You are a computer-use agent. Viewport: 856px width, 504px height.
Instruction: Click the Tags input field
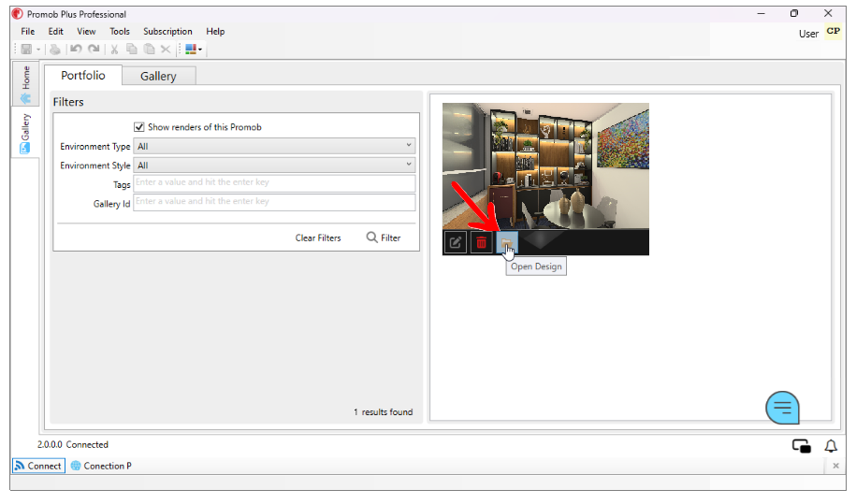(274, 183)
